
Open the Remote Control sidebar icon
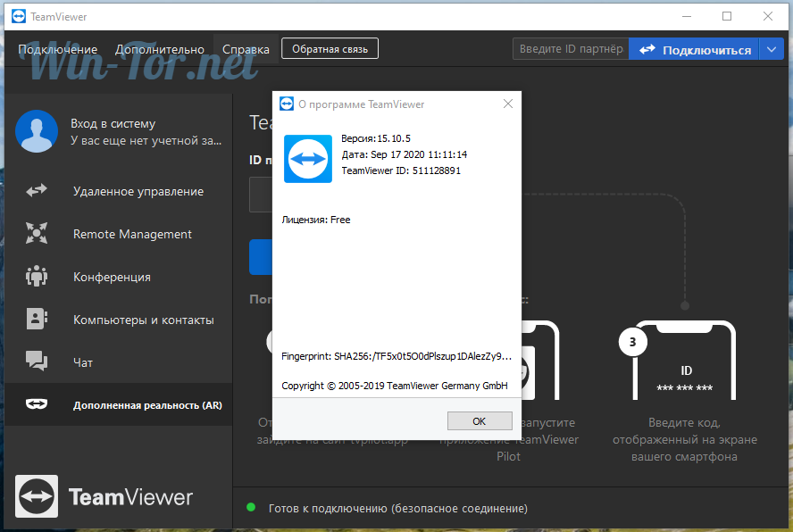tap(37, 191)
